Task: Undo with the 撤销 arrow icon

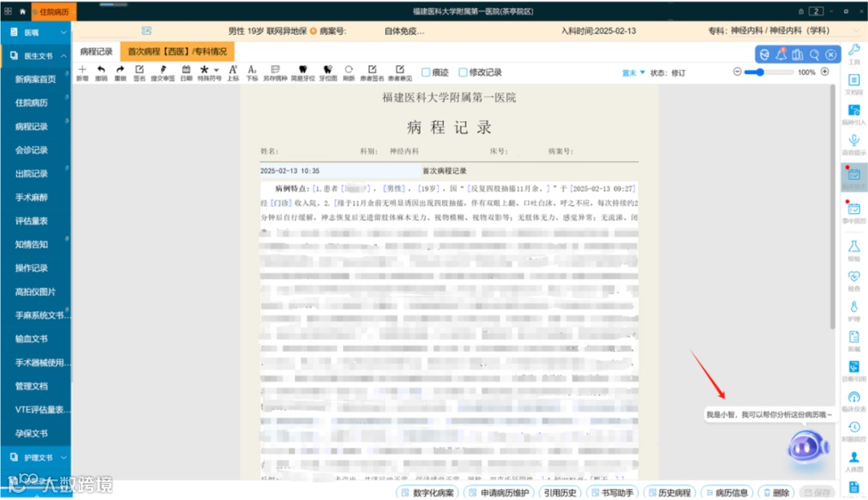Action: coord(100,70)
